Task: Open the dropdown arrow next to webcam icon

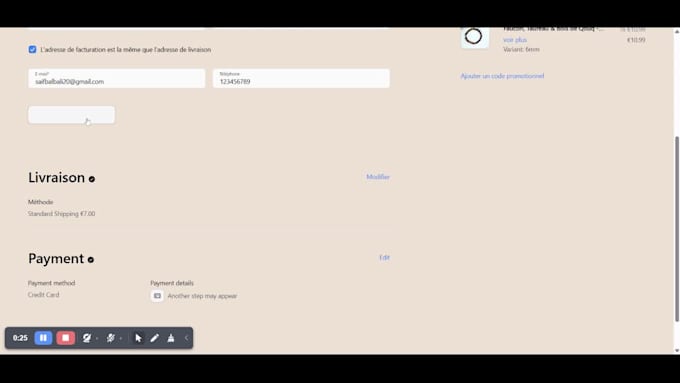Action: [x=97, y=338]
